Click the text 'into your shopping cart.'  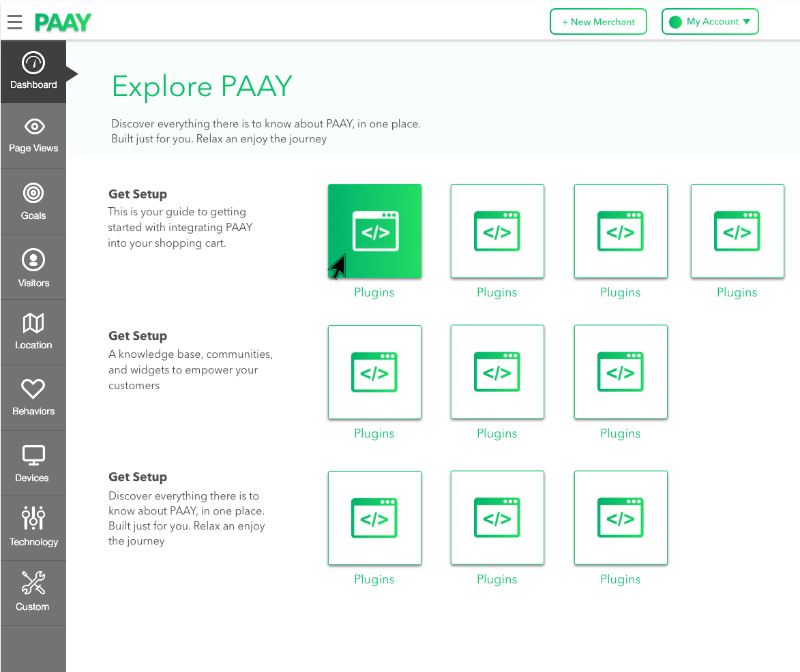tap(167, 243)
